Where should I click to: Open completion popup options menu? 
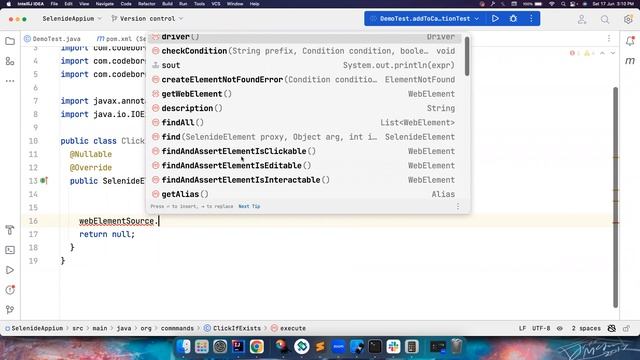pyautogui.click(x=458, y=207)
